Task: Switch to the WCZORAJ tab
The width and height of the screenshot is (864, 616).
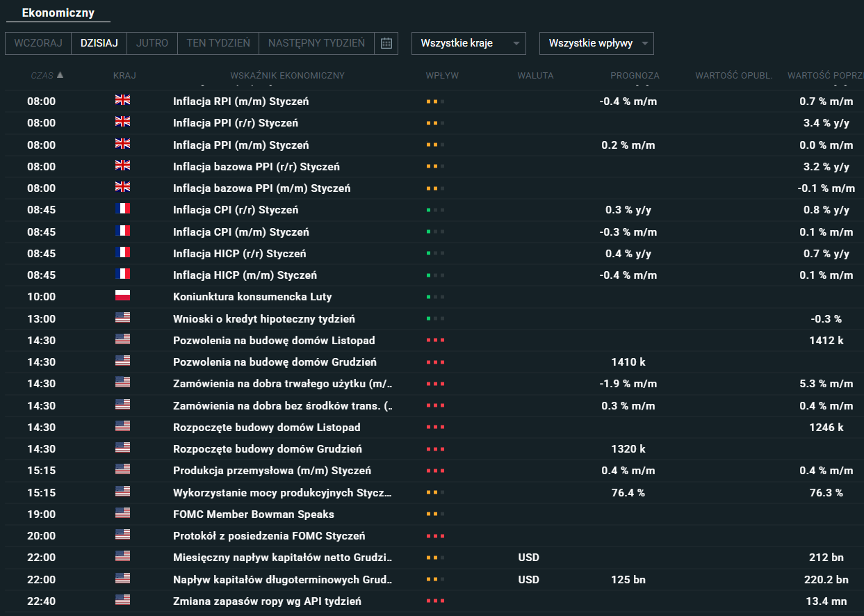Action: [x=38, y=43]
